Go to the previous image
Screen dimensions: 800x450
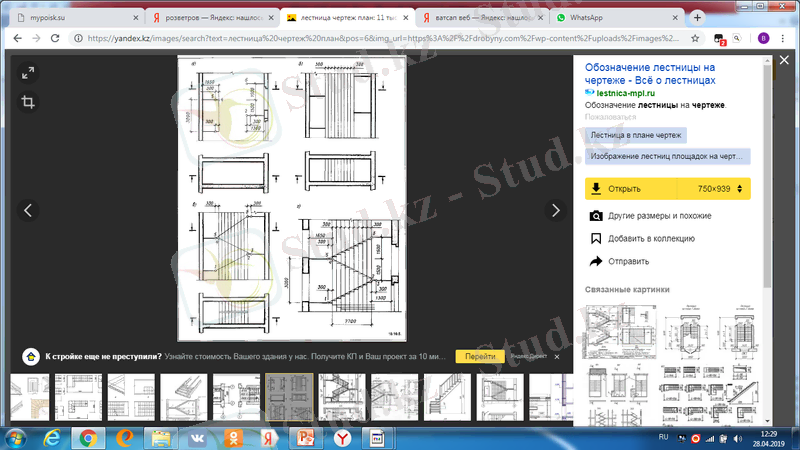[x=28, y=210]
